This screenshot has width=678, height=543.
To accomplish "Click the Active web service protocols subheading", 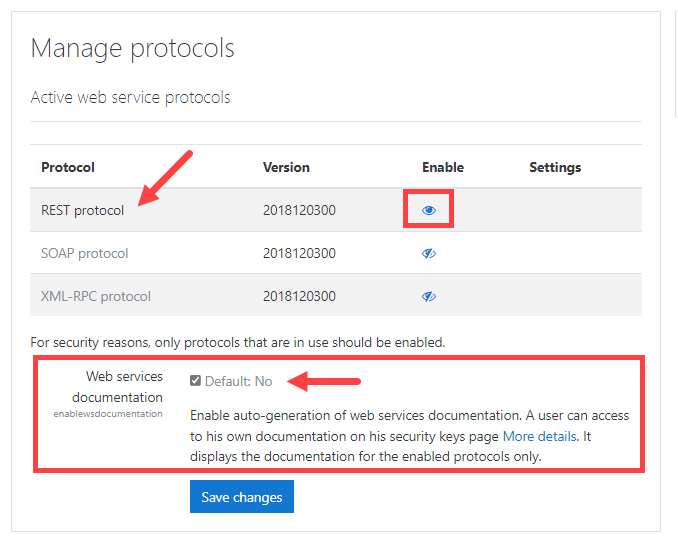I will 130,98.
